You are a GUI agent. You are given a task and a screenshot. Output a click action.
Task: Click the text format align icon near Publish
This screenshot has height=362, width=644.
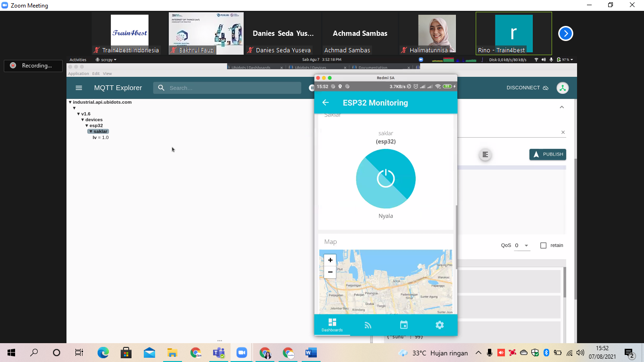click(x=485, y=155)
